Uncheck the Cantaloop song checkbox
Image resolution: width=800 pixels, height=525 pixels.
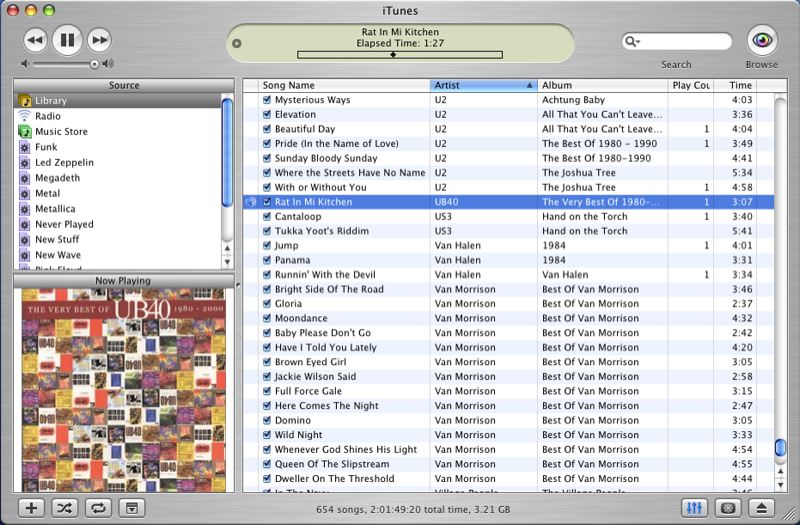point(267,216)
